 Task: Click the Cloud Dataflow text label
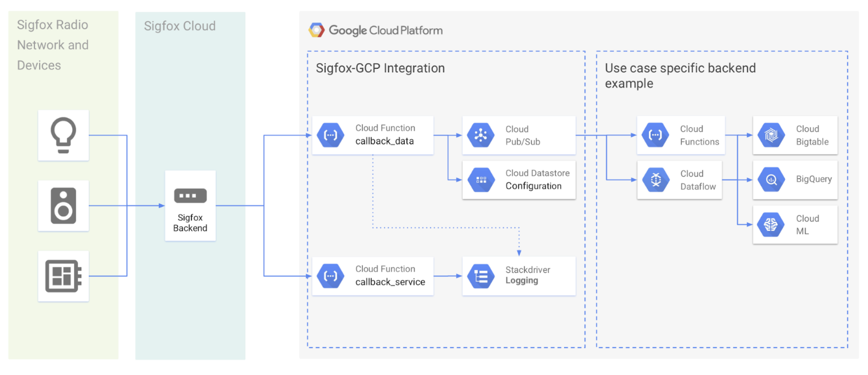click(x=698, y=179)
